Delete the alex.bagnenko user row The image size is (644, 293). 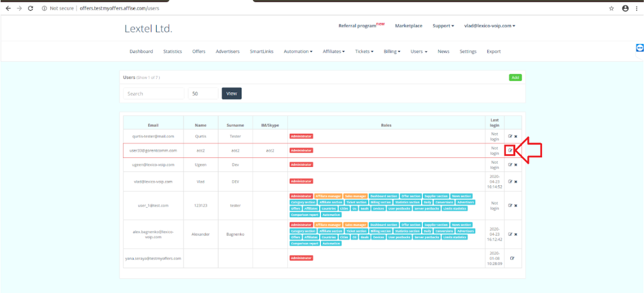click(x=515, y=234)
